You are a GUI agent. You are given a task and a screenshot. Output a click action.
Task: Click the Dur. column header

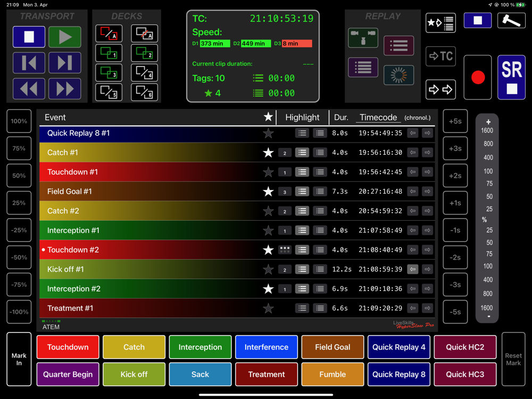(341, 118)
